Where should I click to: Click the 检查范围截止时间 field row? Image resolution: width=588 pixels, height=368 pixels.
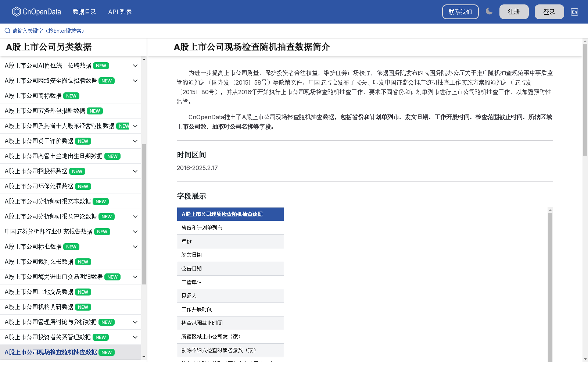pos(230,323)
